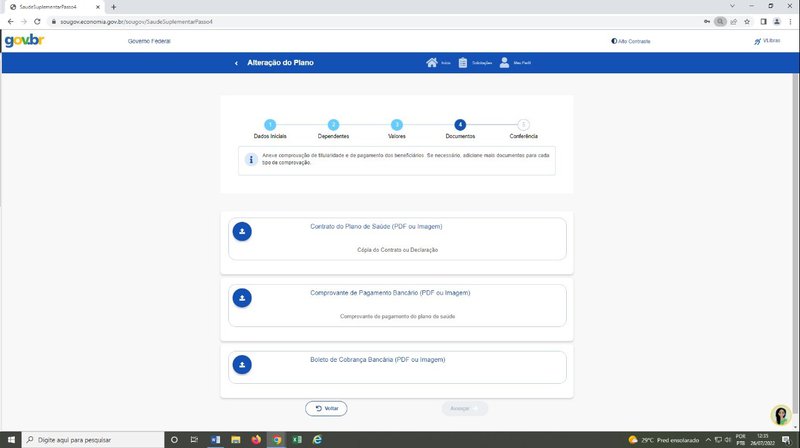Open Task View in taskbar
Image resolution: width=800 pixels, height=448 pixels.
(x=194, y=439)
